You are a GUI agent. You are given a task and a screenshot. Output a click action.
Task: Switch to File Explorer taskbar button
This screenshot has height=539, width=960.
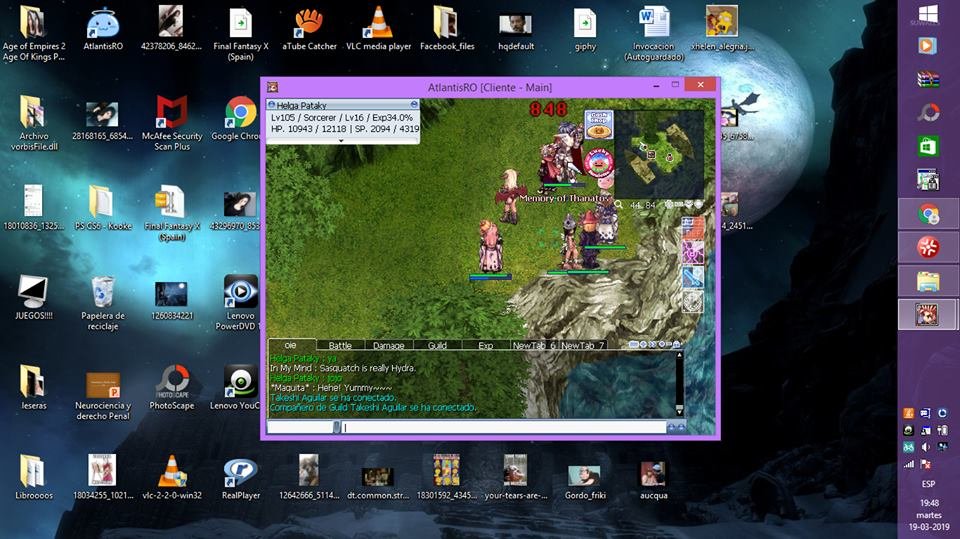pyautogui.click(x=928, y=281)
